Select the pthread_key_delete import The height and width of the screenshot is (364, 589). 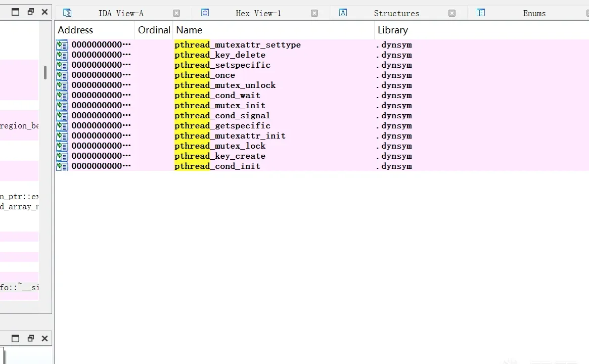click(x=322, y=55)
